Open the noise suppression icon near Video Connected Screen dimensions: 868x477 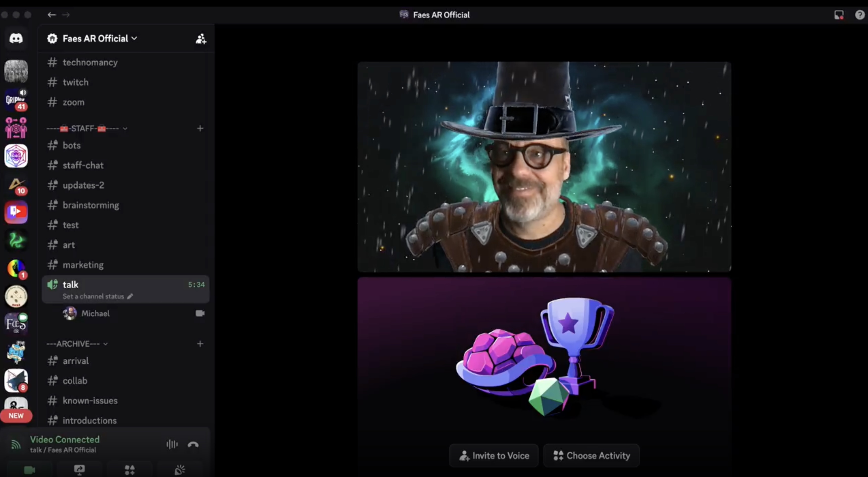172,444
